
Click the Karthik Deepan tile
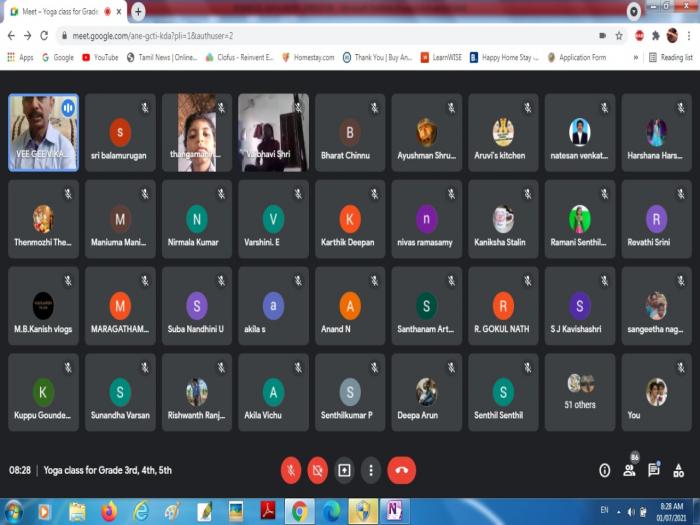pos(350,219)
